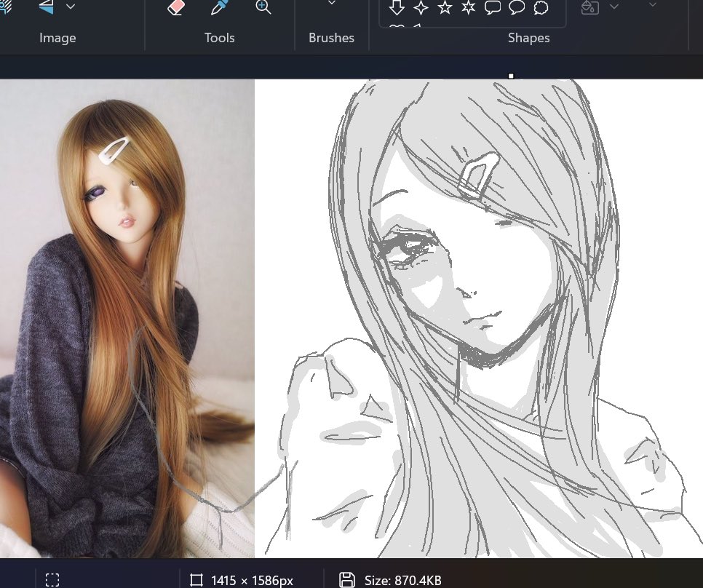Click the Flip image icon

(46, 7)
